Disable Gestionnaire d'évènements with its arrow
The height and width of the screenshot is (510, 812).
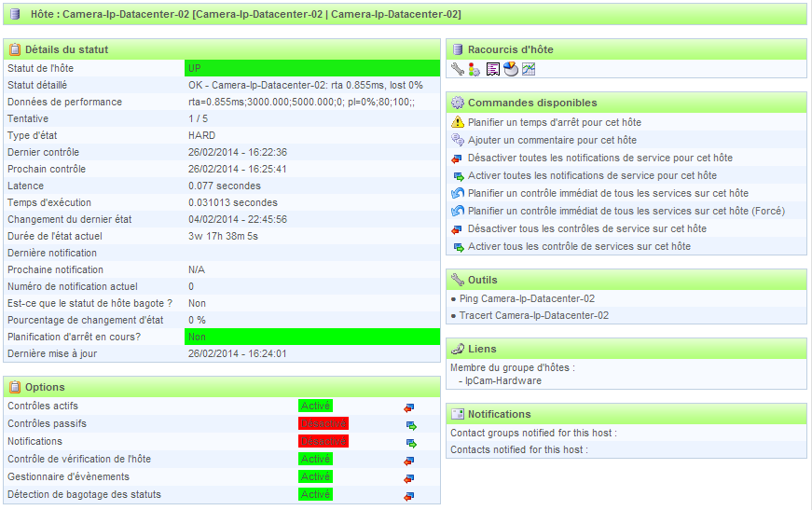pyautogui.click(x=409, y=479)
